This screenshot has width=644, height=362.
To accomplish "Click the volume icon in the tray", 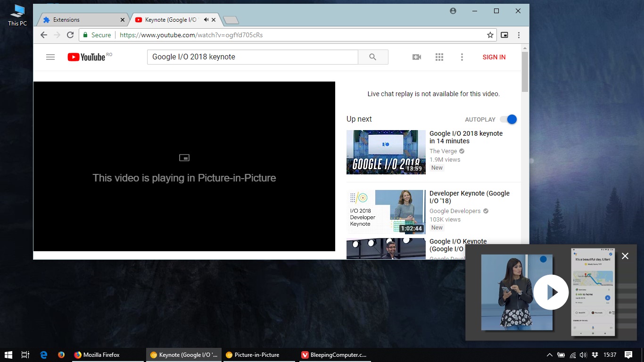I will click(584, 355).
